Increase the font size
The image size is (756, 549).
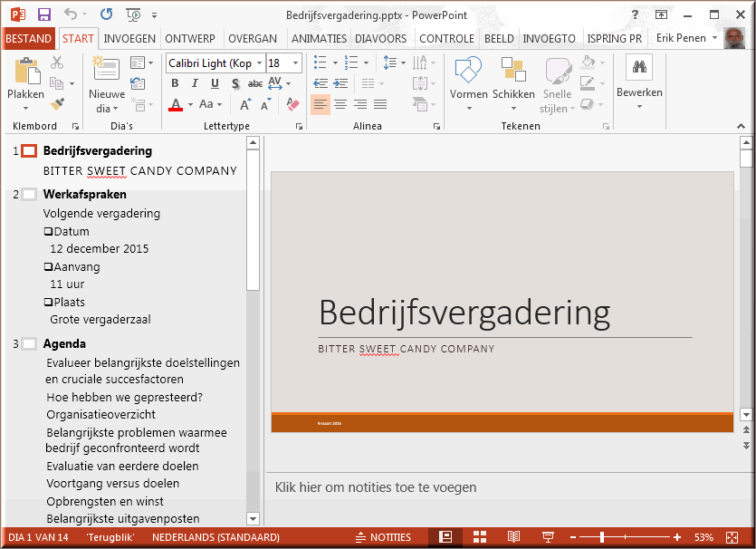point(245,104)
